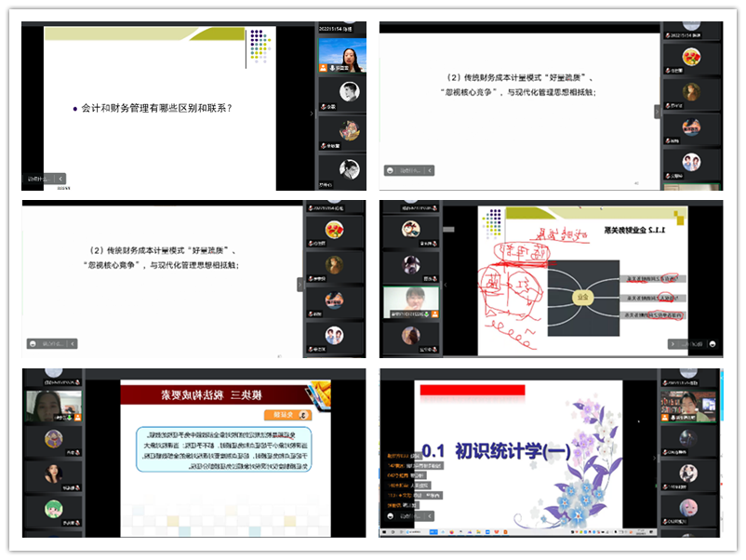
Task: Select flower avatar in top-right cost-model pane
Action: pyautogui.click(x=691, y=57)
